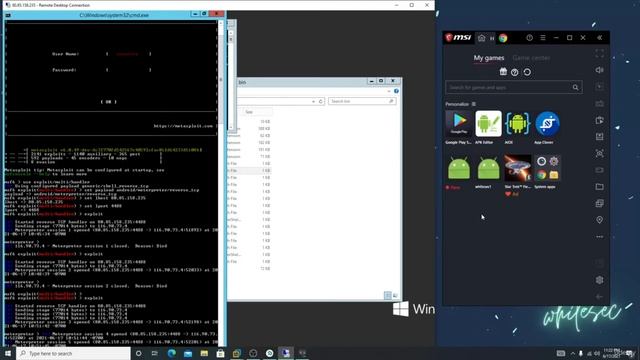640x360 pixels.
Task: Open the media folder icon in MSI sidebar
Action: (x=600, y=187)
